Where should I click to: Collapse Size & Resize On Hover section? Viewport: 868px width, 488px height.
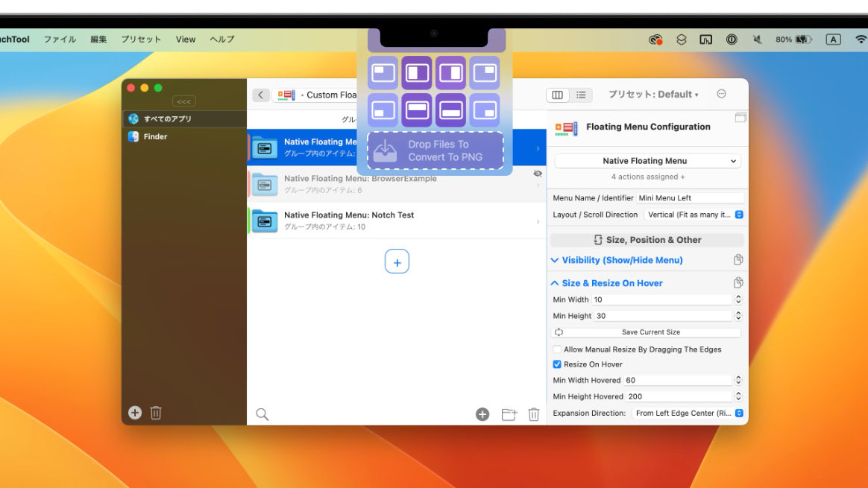(x=607, y=283)
